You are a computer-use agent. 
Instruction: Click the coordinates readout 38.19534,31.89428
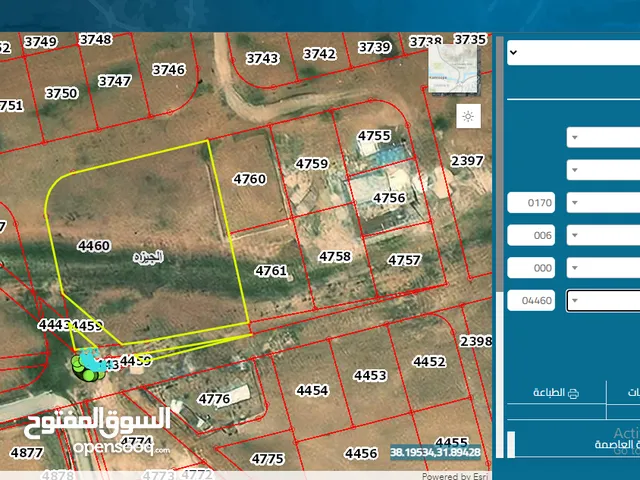(x=435, y=452)
